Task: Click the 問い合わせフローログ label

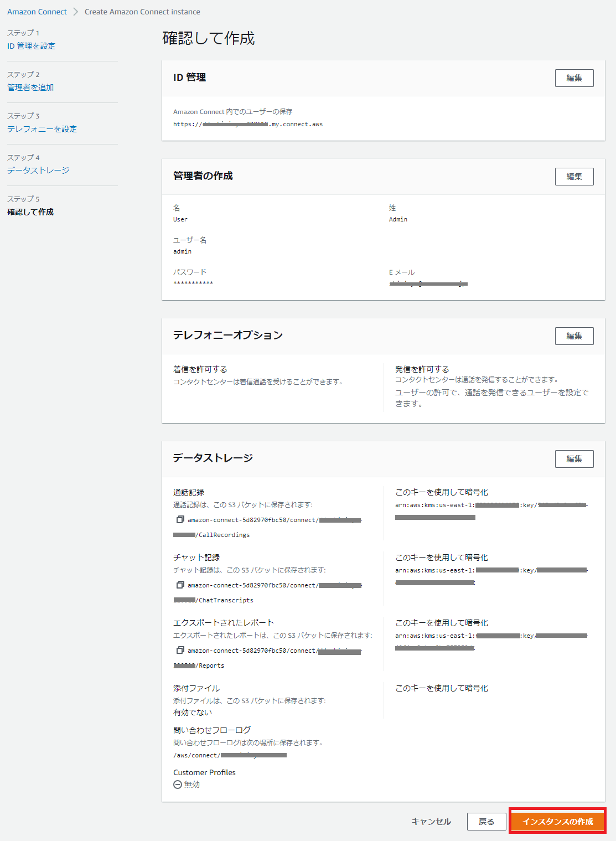Action: pos(212,730)
